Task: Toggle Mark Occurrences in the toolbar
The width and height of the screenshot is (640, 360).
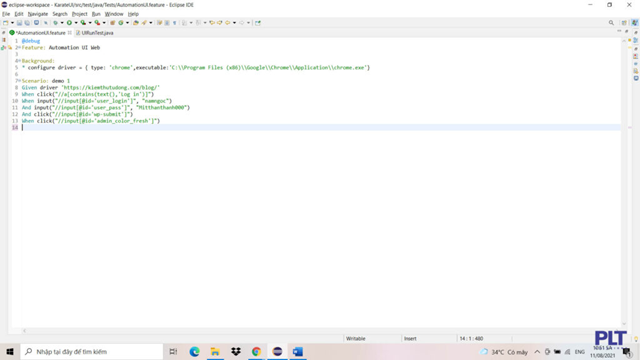Action: [160, 23]
